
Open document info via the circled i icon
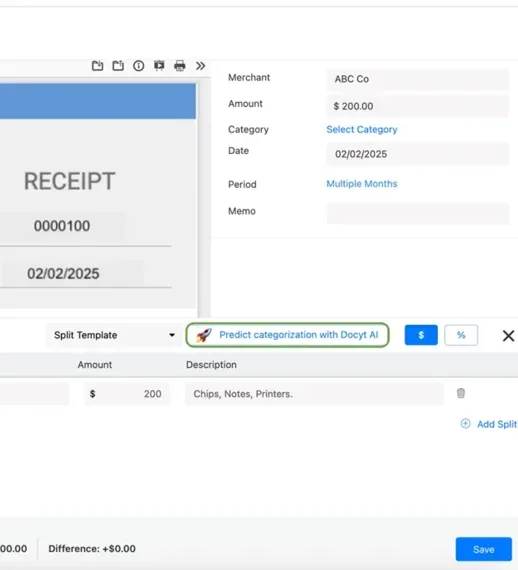138,66
